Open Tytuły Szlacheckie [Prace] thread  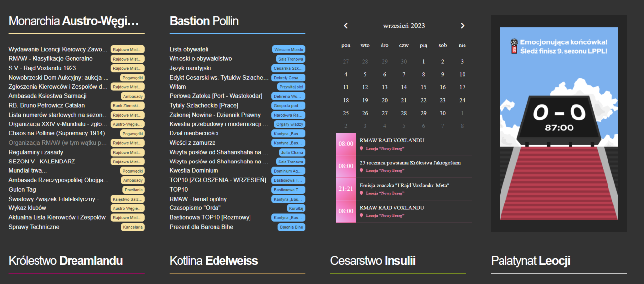[204, 105]
